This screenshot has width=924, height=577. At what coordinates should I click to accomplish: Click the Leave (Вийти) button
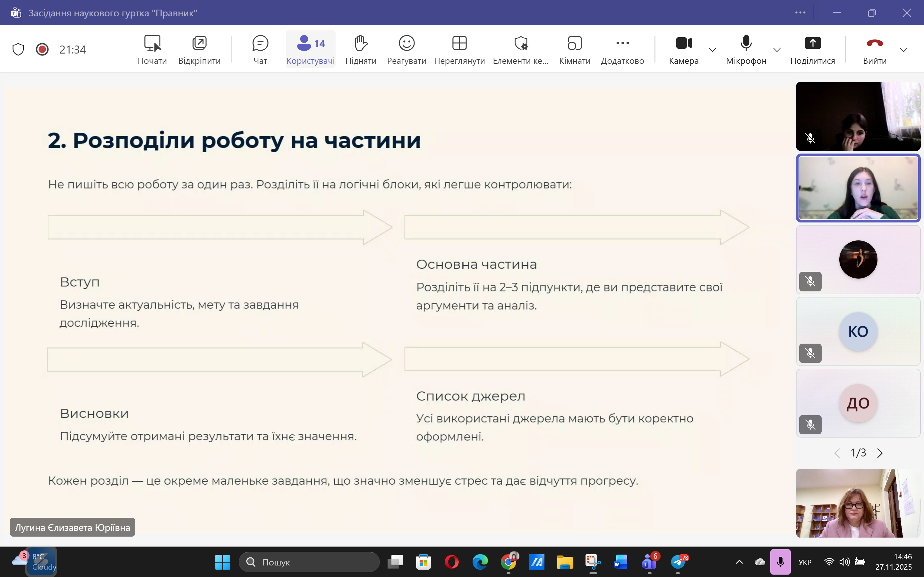[874, 49]
